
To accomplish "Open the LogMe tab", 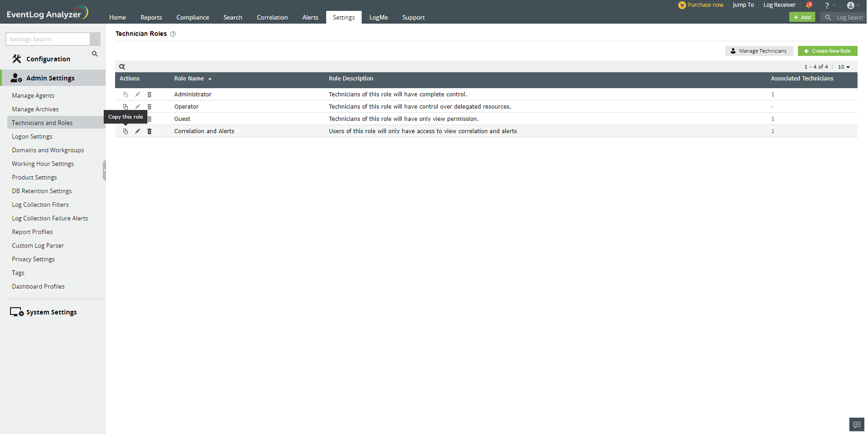I will [378, 17].
